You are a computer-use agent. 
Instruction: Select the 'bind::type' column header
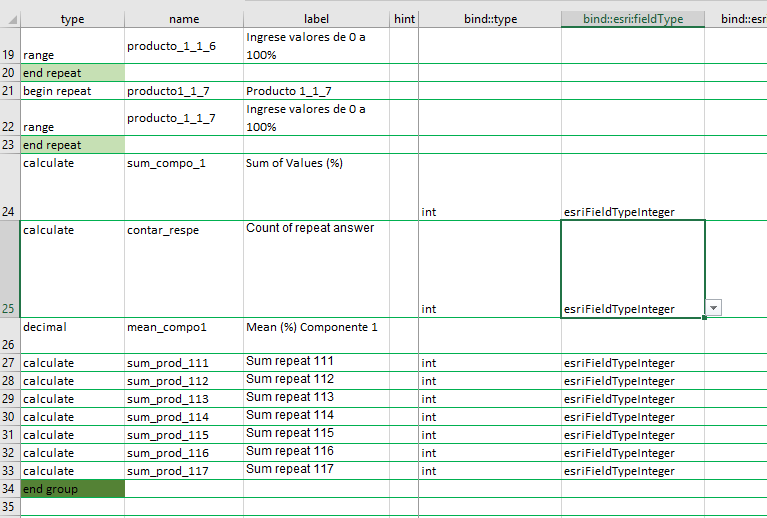(x=490, y=19)
